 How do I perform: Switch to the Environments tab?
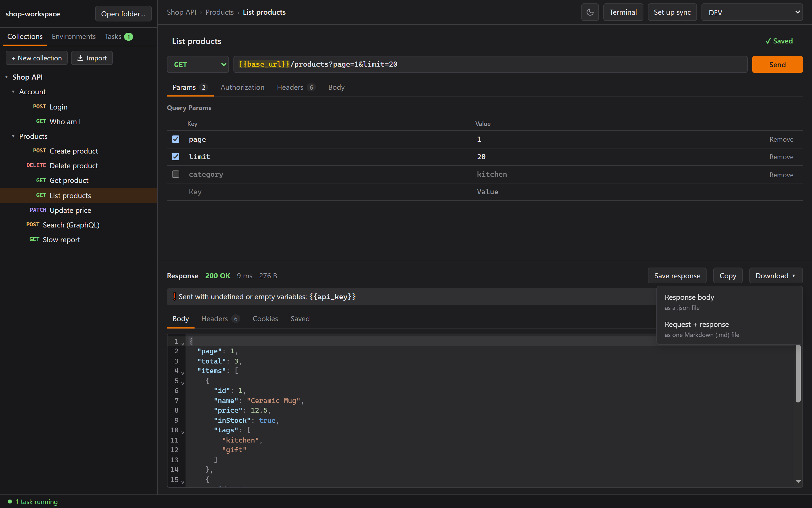click(74, 36)
